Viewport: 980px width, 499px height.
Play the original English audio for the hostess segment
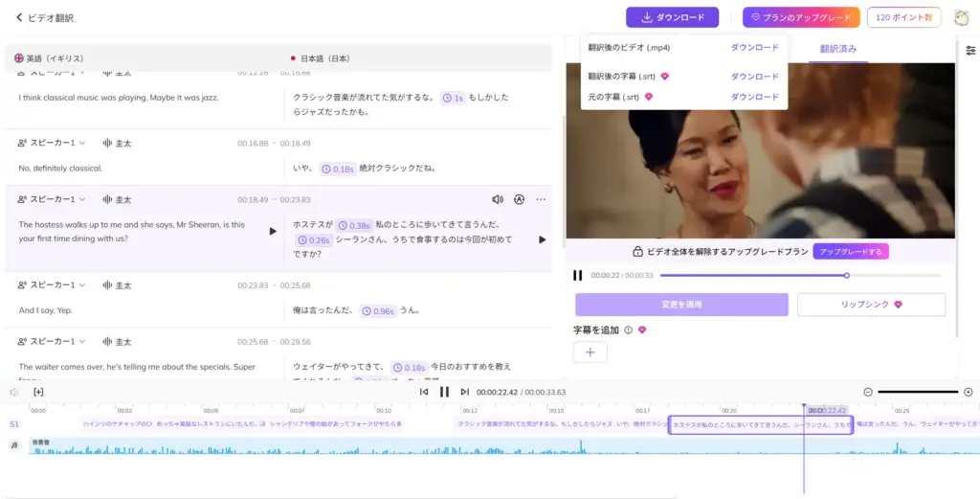point(273,232)
